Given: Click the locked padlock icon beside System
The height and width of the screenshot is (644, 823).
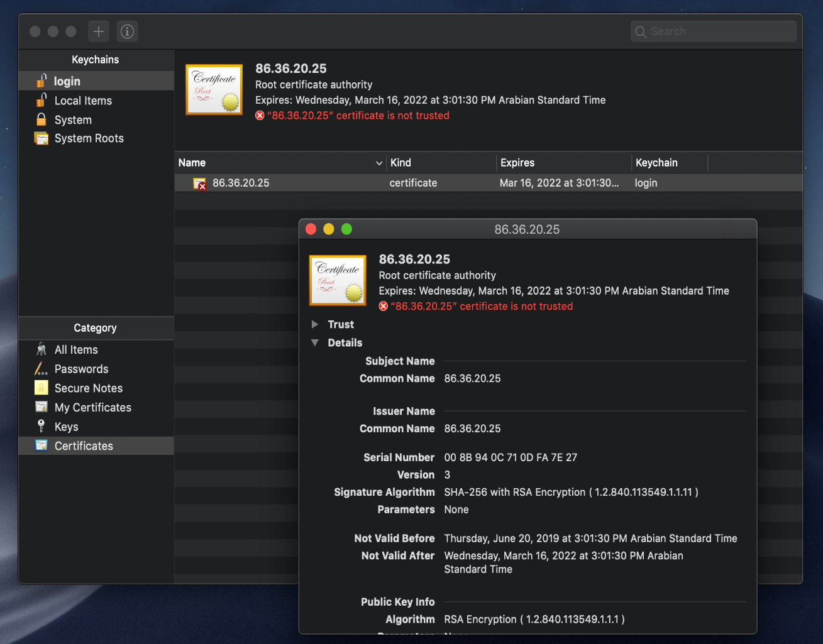Looking at the screenshot, I should click(x=41, y=119).
